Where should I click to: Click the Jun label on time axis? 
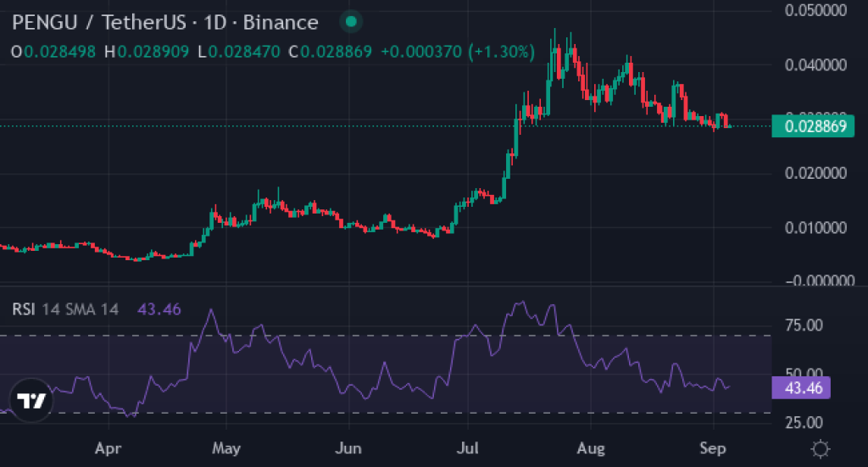tap(348, 448)
